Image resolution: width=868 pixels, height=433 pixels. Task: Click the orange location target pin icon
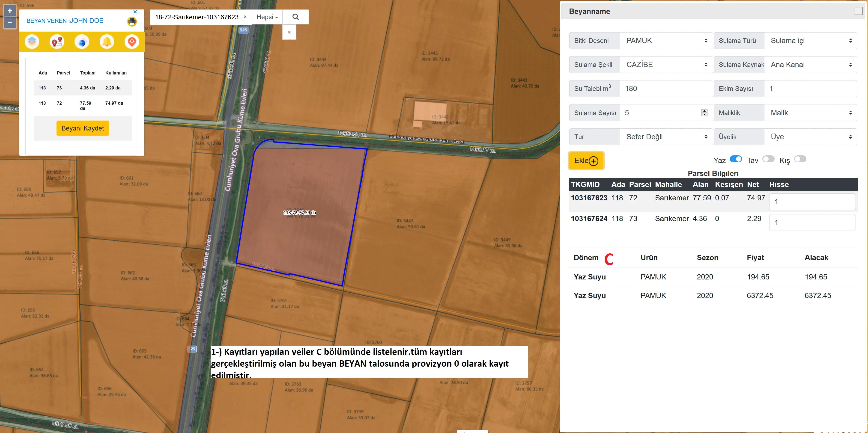(x=132, y=42)
